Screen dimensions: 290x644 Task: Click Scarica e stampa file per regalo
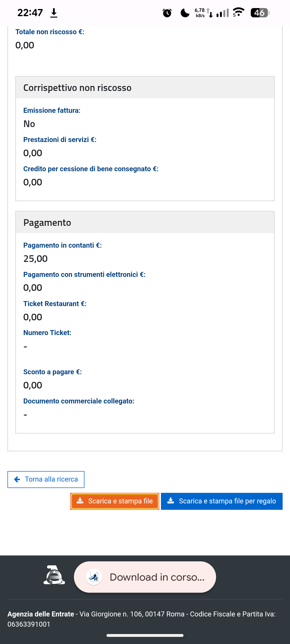pyautogui.click(x=222, y=501)
